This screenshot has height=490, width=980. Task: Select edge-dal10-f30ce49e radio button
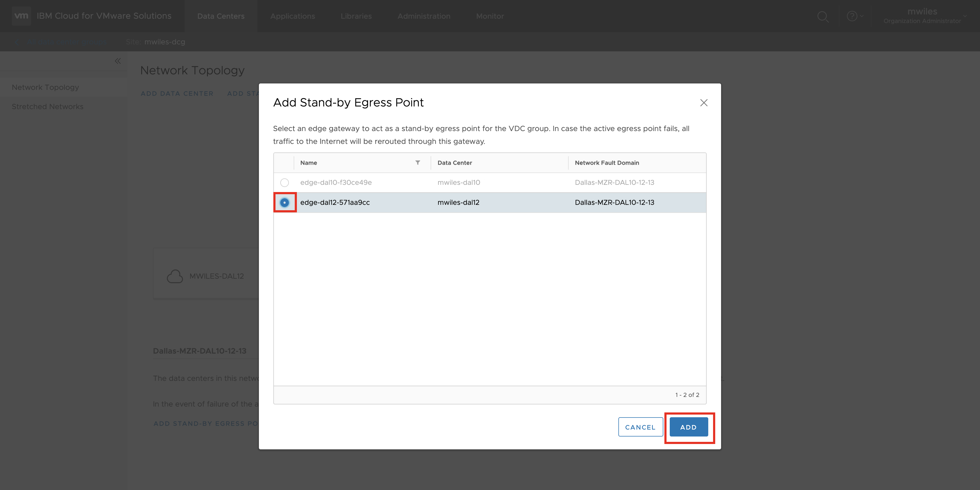284,183
